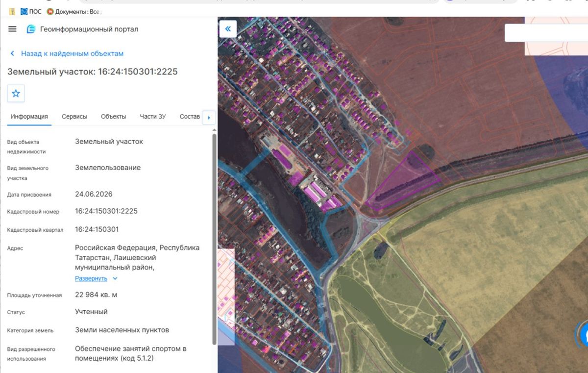
Task: Add the land plot to favorites with the star
Action: click(x=16, y=93)
